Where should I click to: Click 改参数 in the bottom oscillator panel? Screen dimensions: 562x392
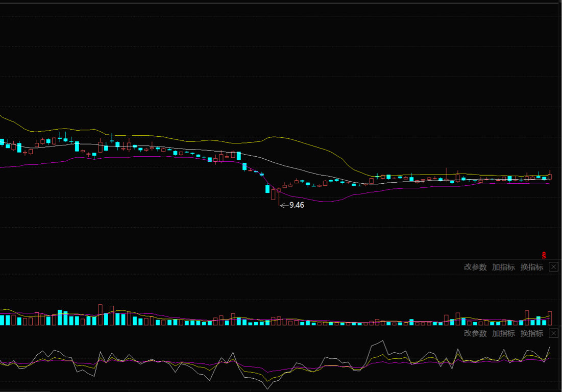coord(475,333)
